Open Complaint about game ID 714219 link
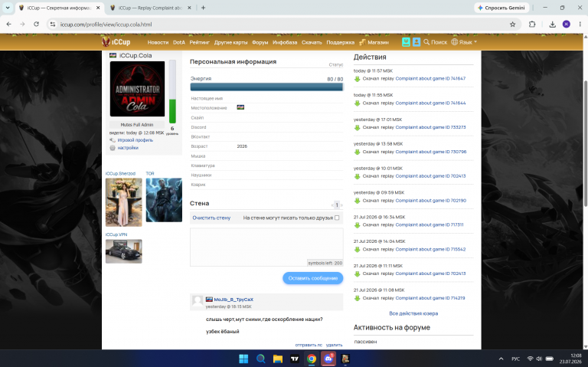The height and width of the screenshot is (367, 588). click(x=430, y=298)
